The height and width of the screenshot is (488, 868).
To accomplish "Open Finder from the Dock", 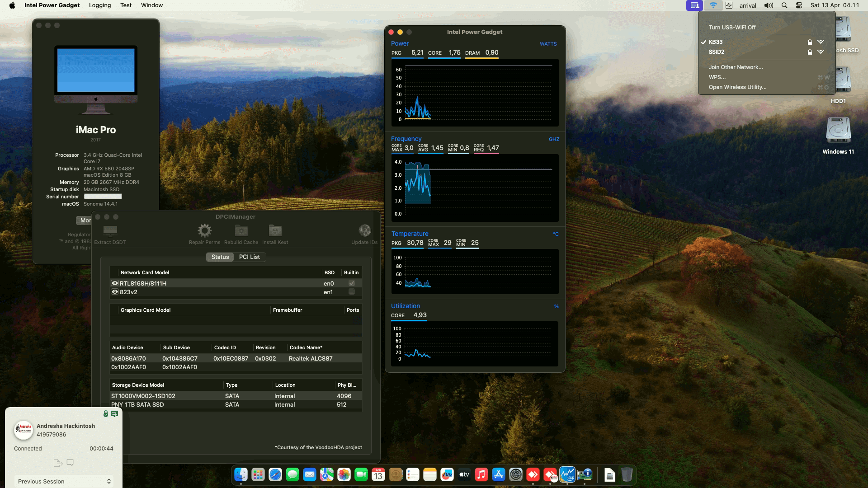I will coord(241,474).
